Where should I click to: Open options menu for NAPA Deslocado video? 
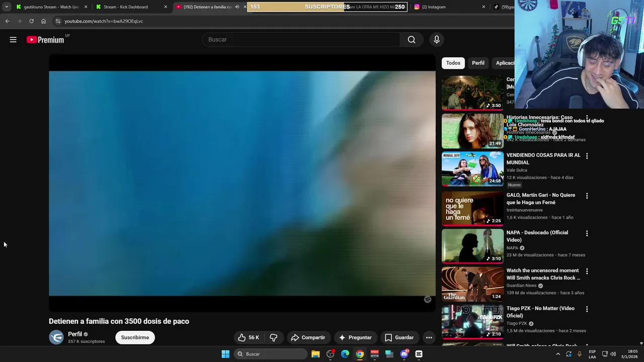pos(587,233)
